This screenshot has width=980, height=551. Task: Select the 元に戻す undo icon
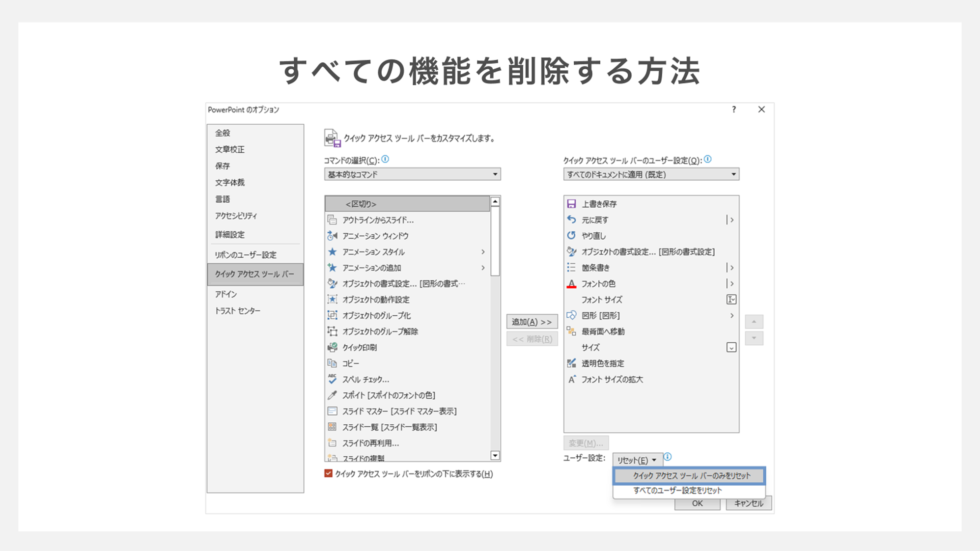coord(571,220)
